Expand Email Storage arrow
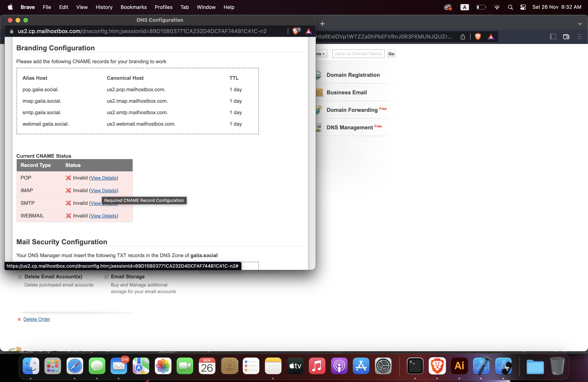The image size is (588, 382). click(x=106, y=277)
